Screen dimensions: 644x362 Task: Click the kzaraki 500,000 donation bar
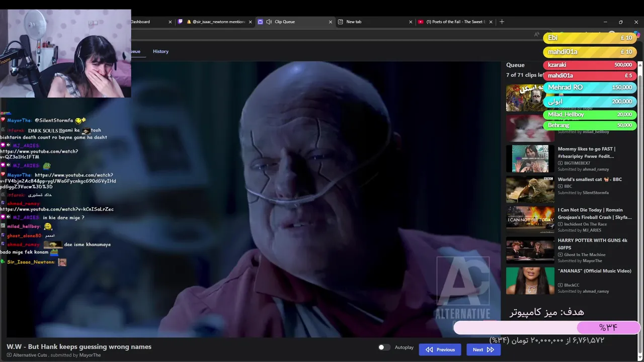point(590,65)
